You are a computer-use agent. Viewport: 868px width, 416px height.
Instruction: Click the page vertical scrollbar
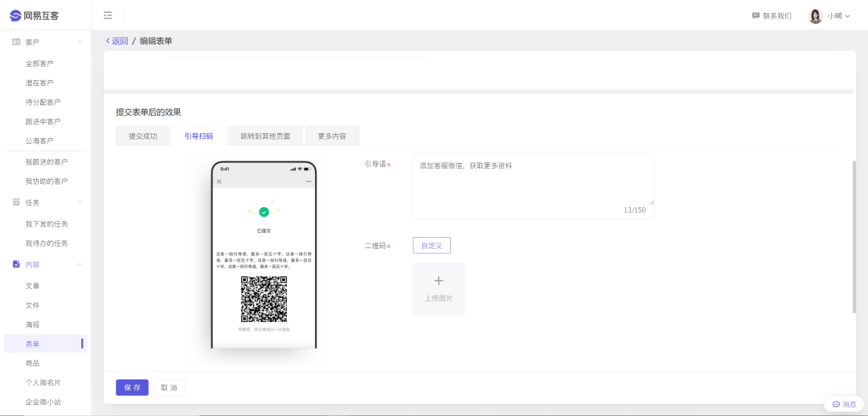[x=855, y=237]
